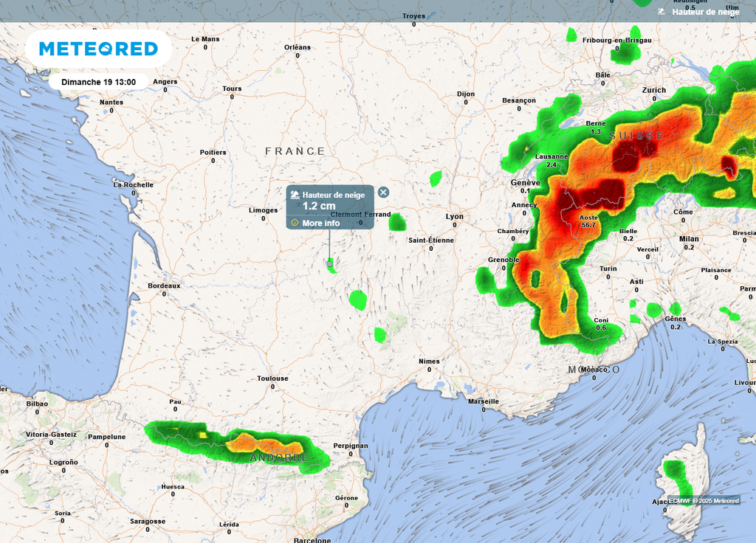Click the ECMWF Meteored copyright text
756x543 pixels.
coord(704,501)
